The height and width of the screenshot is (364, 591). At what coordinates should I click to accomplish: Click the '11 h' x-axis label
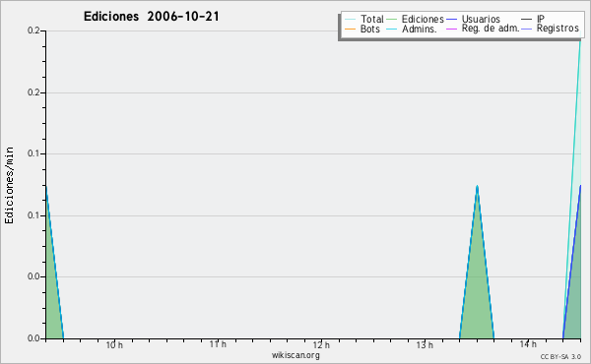click(x=218, y=344)
